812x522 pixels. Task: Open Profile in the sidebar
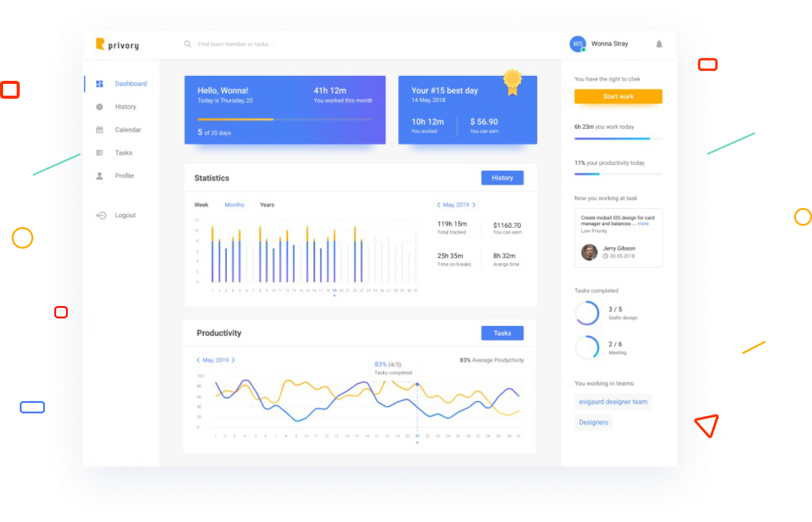(x=125, y=176)
